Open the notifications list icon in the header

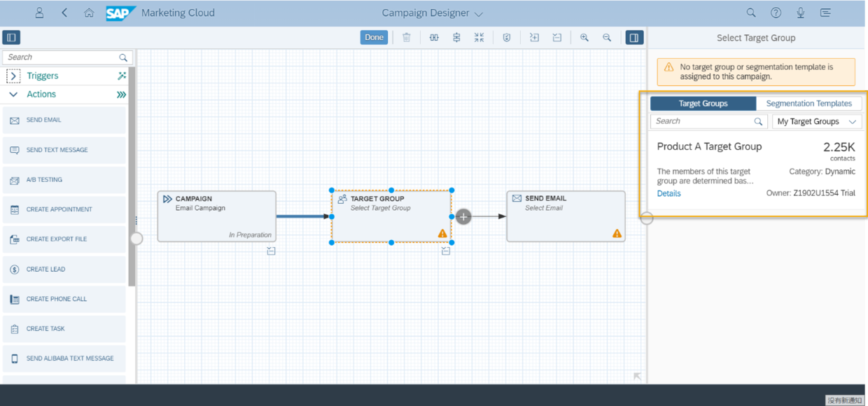pyautogui.click(x=825, y=13)
